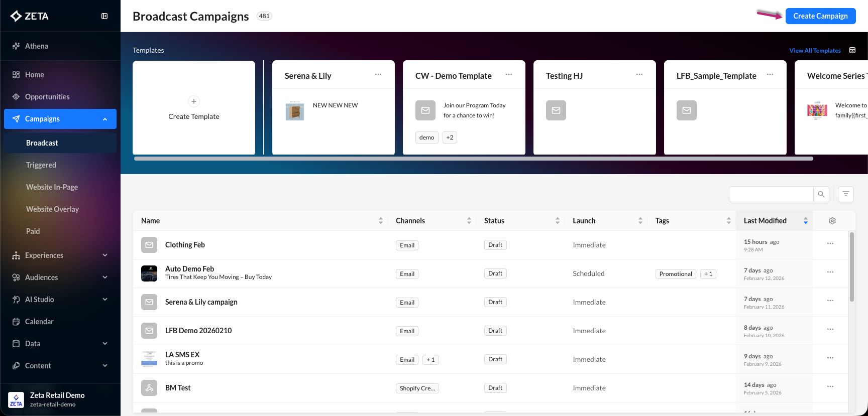Click the search magnifier icon above the table

coord(821,194)
